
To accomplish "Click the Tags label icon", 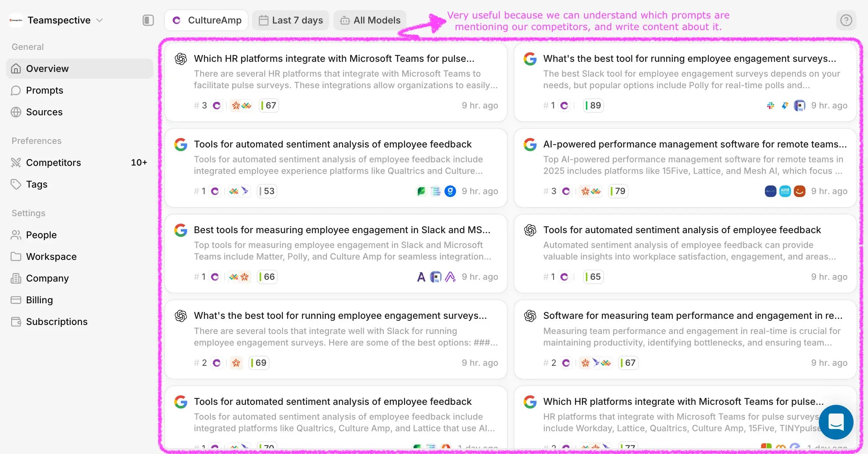I will (16, 184).
